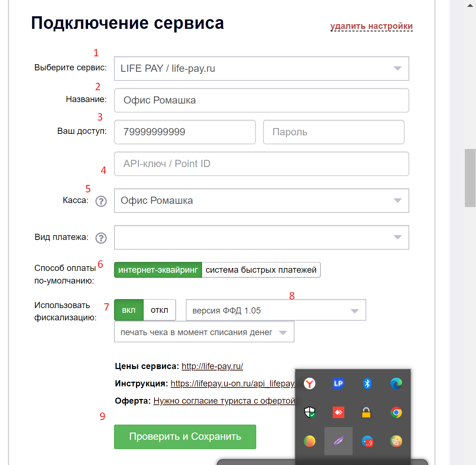Click Проверить и Сохранить button
Screen dimensions: 476x465
(x=185, y=437)
